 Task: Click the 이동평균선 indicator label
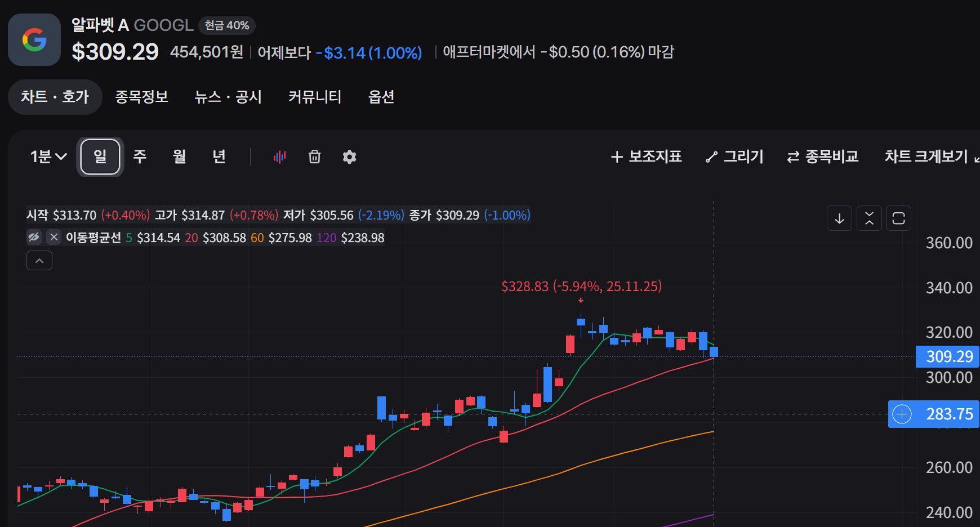pyautogui.click(x=93, y=238)
